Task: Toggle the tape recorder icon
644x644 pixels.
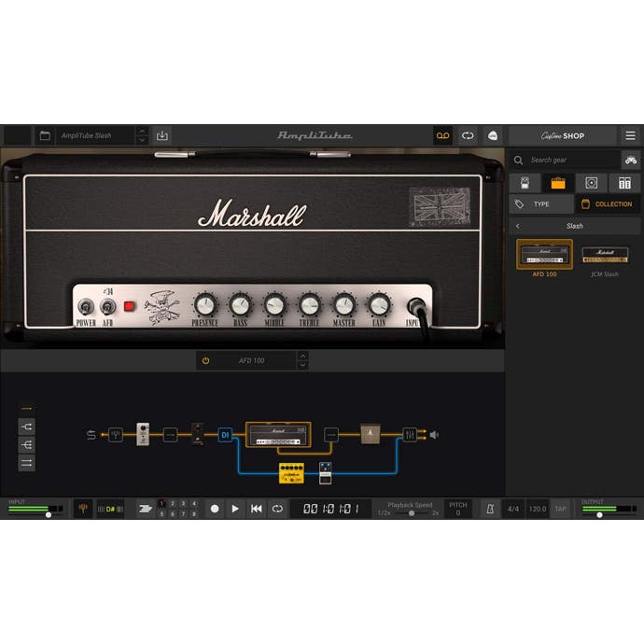Action: [x=442, y=135]
